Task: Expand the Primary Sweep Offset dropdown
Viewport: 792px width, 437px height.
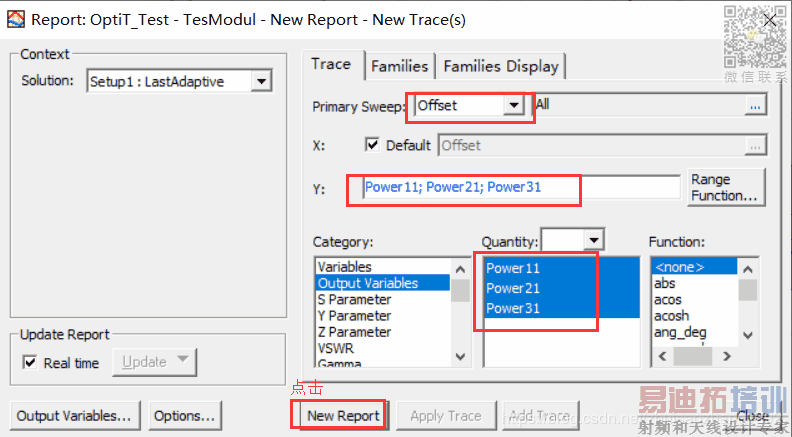Action: click(514, 104)
